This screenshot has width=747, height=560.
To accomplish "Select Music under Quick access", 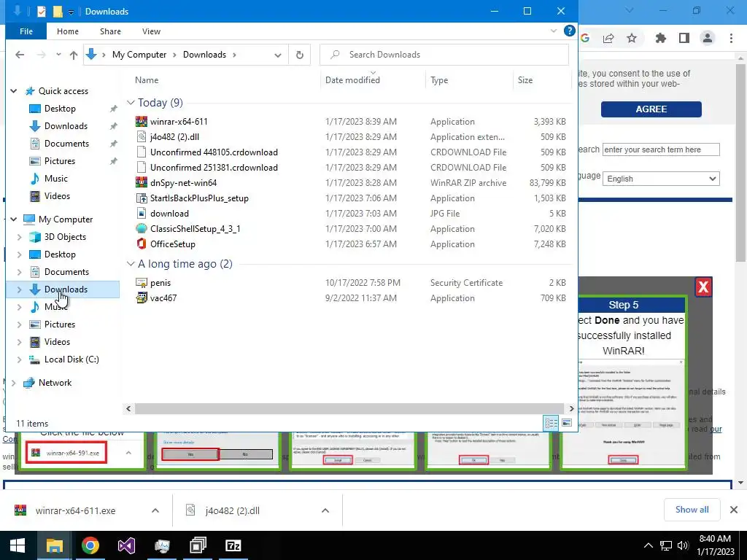I will (55, 179).
